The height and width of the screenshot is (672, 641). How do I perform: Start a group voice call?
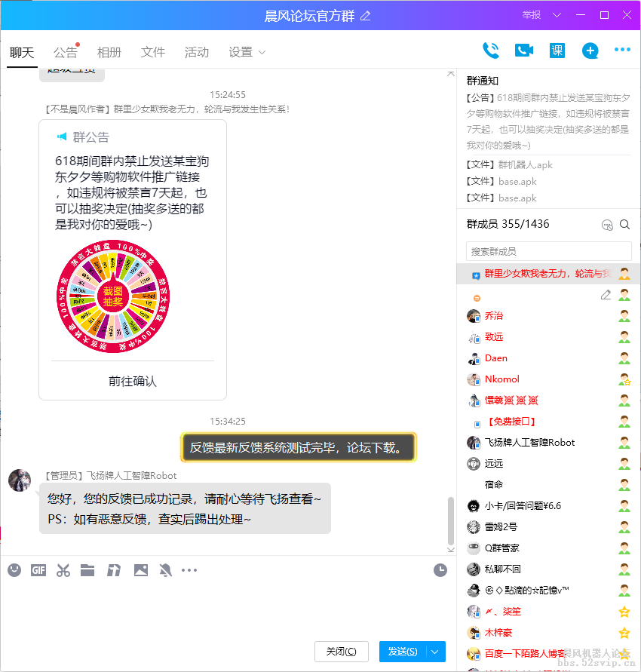pyautogui.click(x=490, y=50)
